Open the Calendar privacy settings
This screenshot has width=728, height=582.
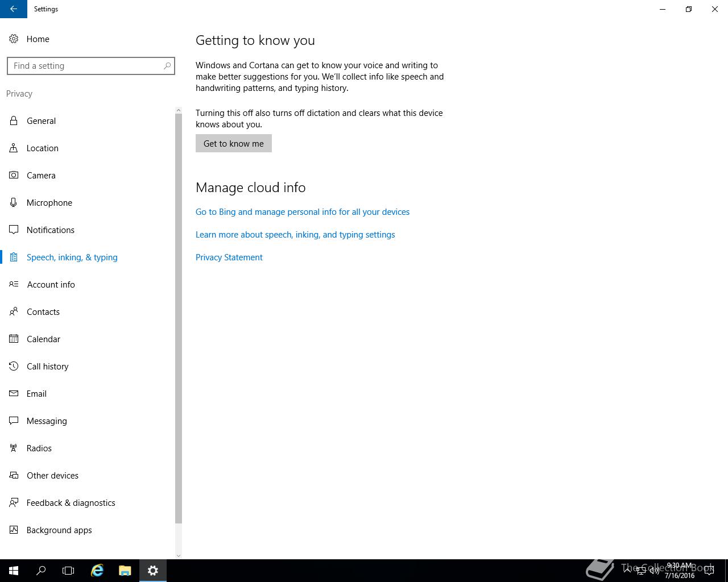(88, 339)
